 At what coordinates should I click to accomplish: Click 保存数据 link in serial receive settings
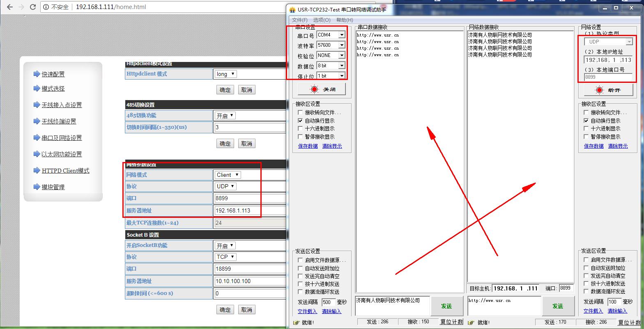(x=308, y=146)
